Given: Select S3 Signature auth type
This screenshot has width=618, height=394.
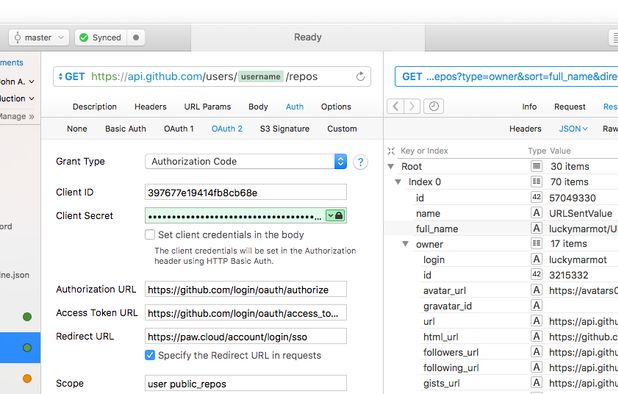Looking at the screenshot, I should (285, 129).
